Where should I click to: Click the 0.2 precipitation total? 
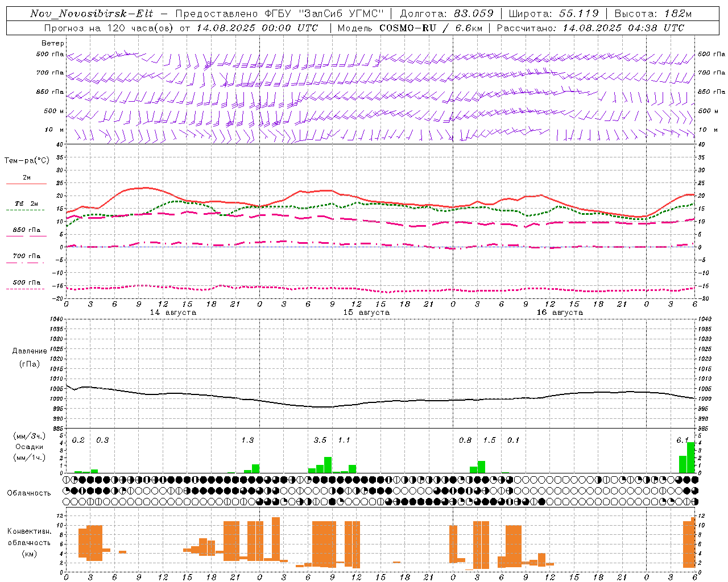point(78,440)
